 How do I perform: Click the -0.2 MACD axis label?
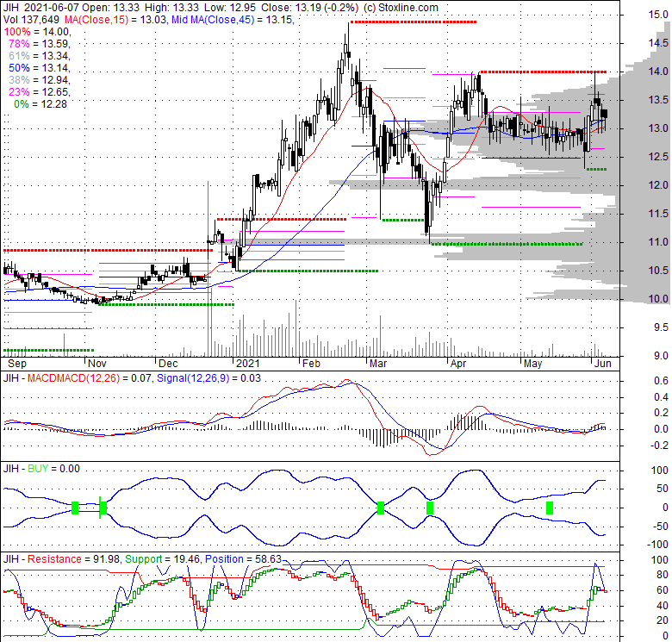pyautogui.click(x=658, y=446)
